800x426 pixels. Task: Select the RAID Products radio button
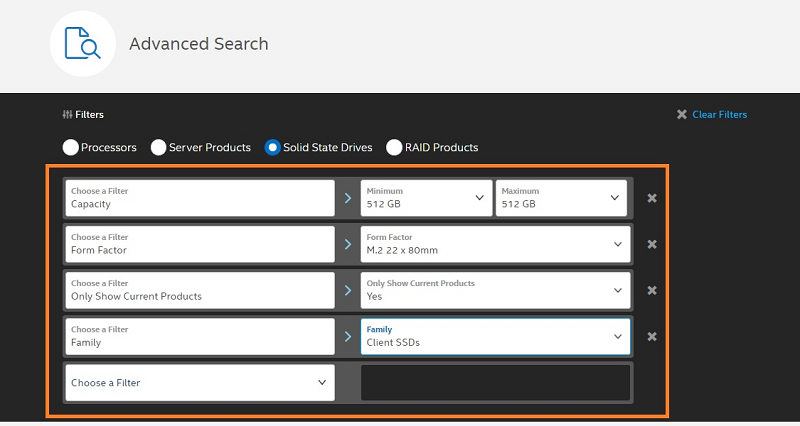394,148
